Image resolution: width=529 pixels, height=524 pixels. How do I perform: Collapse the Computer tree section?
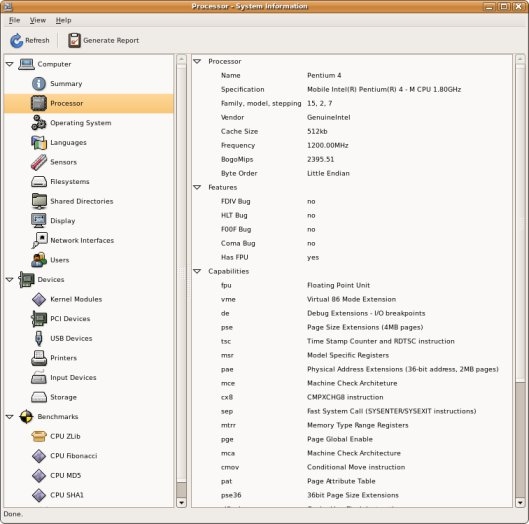(9, 64)
